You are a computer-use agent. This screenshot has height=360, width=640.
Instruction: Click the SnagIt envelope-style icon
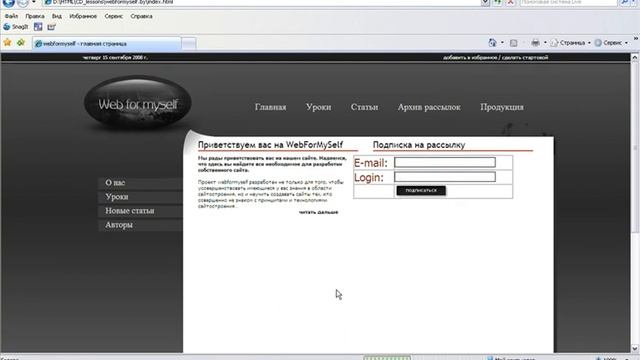(51, 27)
